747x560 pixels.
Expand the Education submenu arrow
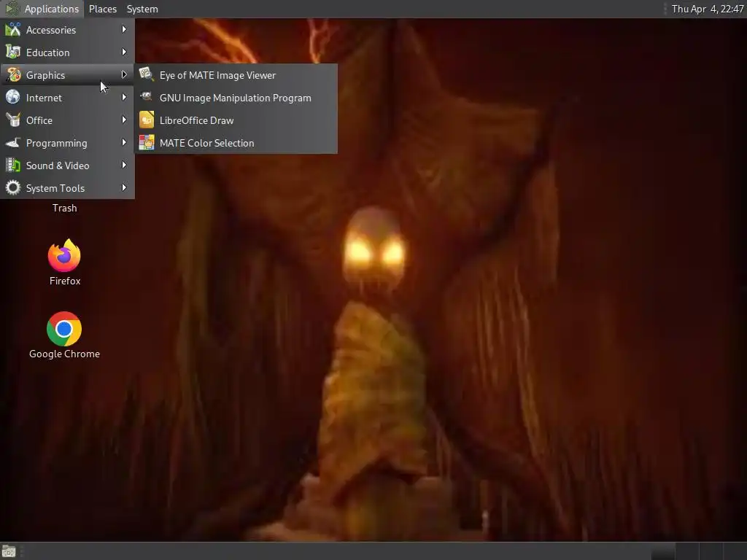124,52
